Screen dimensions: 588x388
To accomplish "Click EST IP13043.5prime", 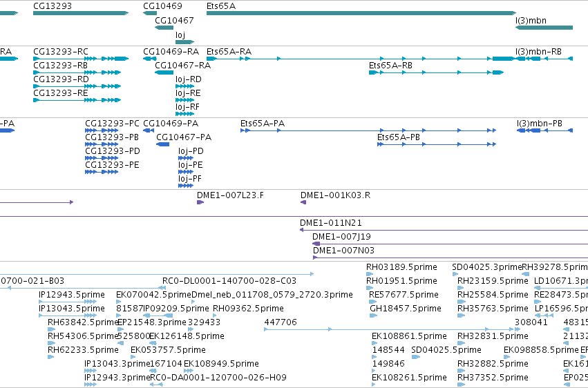I will pyautogui.click(x=72, y=309).
